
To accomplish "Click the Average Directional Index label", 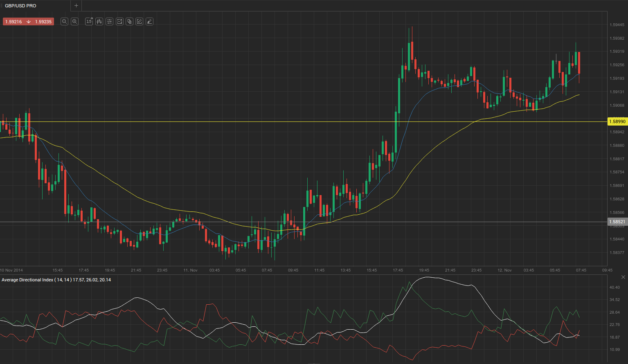I will 56,280.
